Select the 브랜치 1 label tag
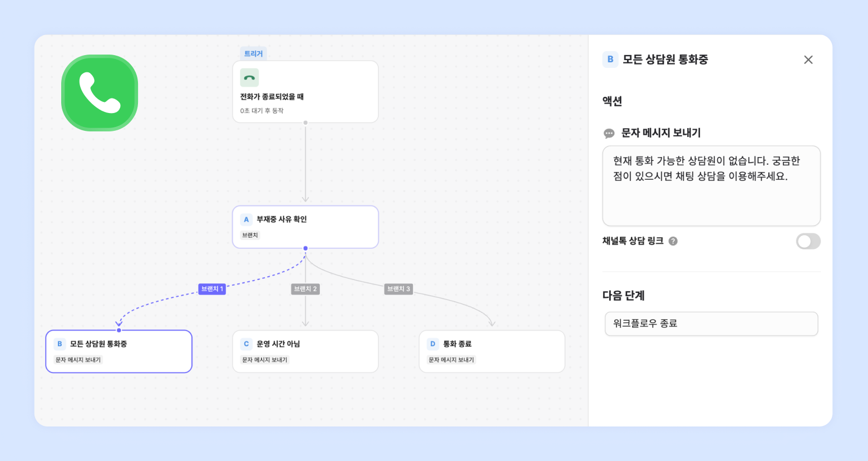 pyautogui.click(x=212, y=289)
